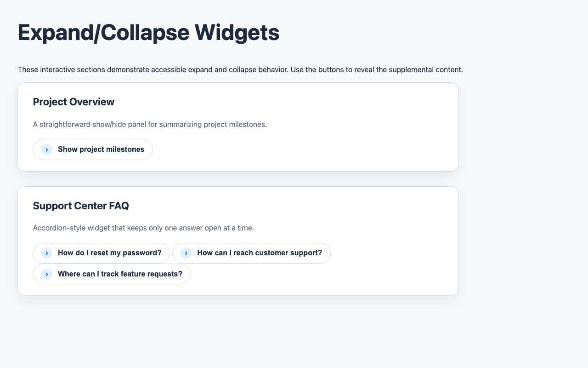The image size is (588, 368).
Task: Click the Project Overview heading
Action: click(73, 102)
